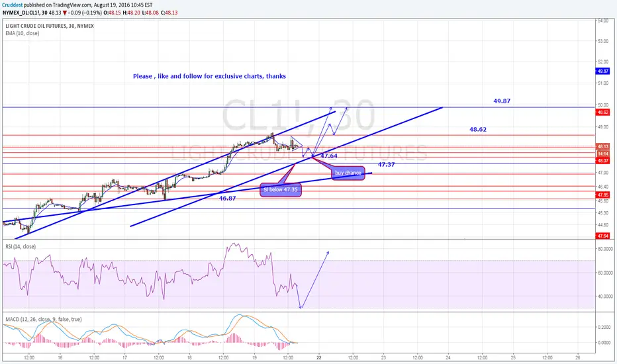Click the 53.00 price axis label
617x364 pixels.
point(603,41)
